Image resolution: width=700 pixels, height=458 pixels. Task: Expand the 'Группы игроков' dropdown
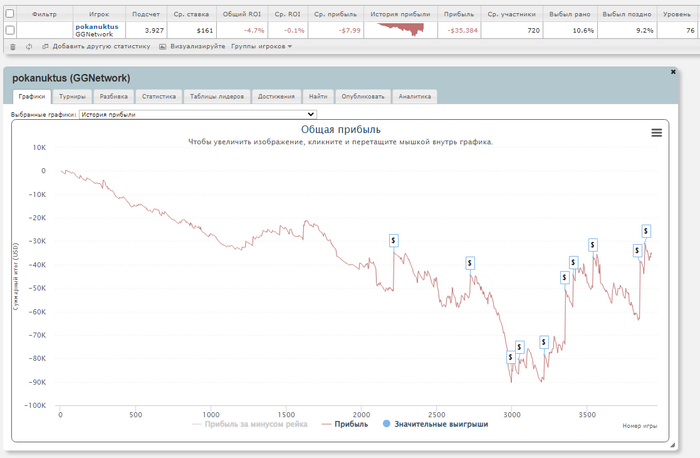(261, 46)
